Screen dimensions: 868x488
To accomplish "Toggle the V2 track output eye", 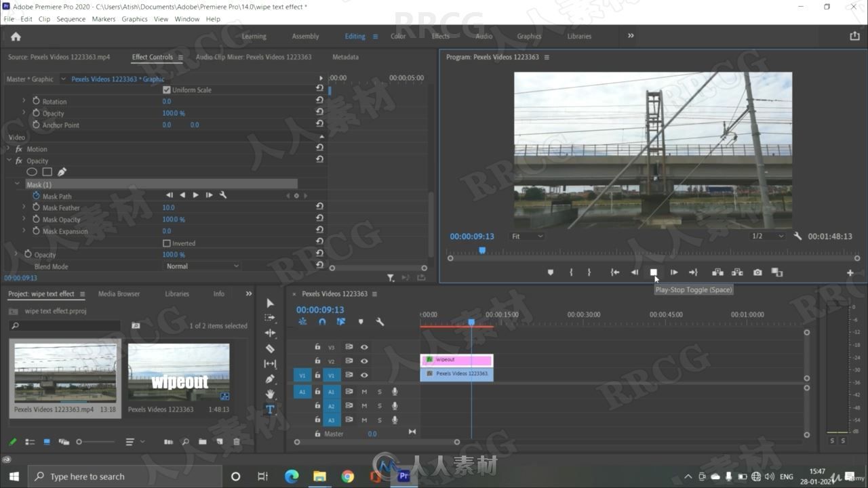I will (x=364, y=361).
